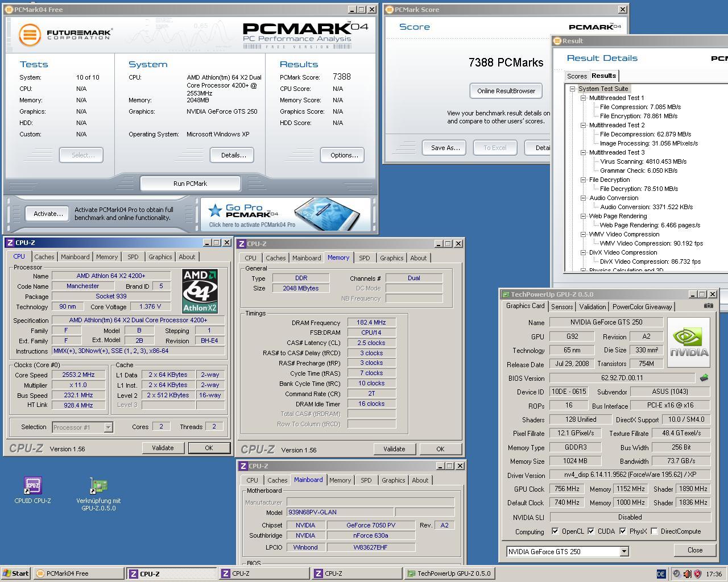Toggle the CUDA checkbox in GPU-Z
The height and width of the screenshot is (582, 728).
[x=591, y=531]
